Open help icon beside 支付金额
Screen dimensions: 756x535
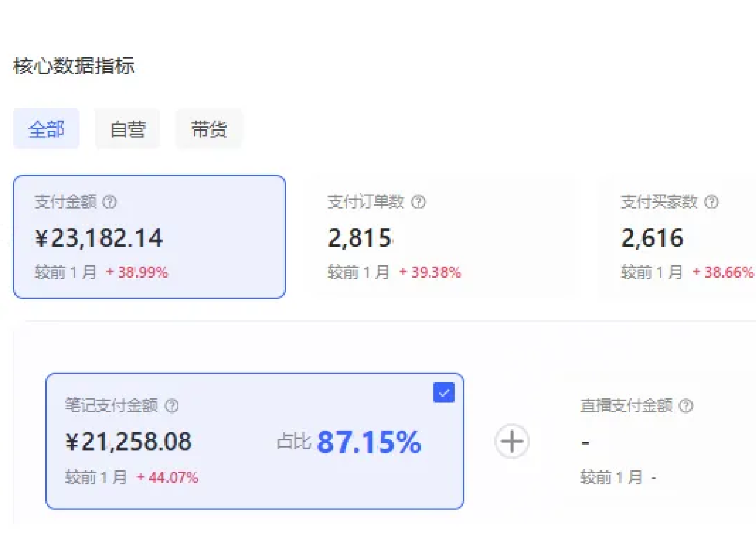click(x=110, y=202)
